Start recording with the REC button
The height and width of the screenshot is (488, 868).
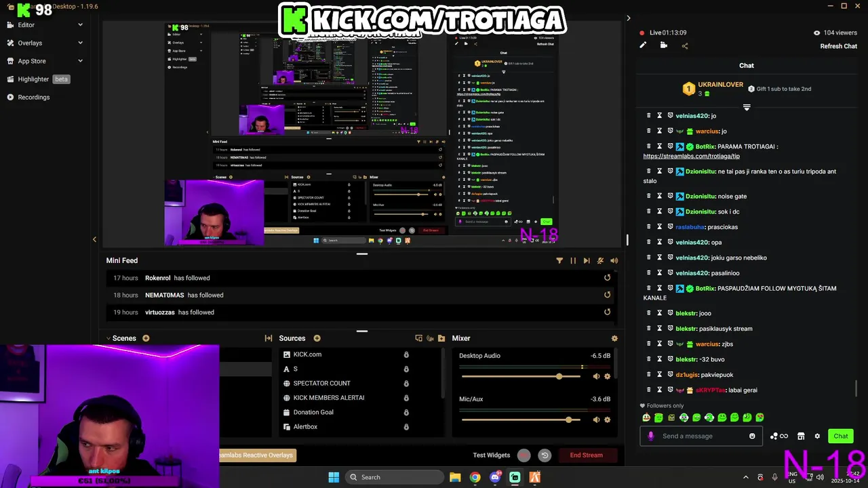point(524,455)
